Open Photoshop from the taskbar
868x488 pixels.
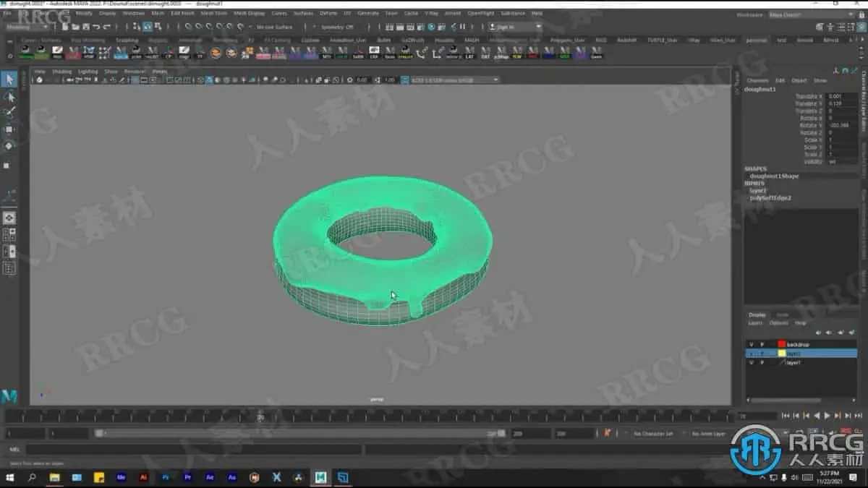click(x=166, y=478)
